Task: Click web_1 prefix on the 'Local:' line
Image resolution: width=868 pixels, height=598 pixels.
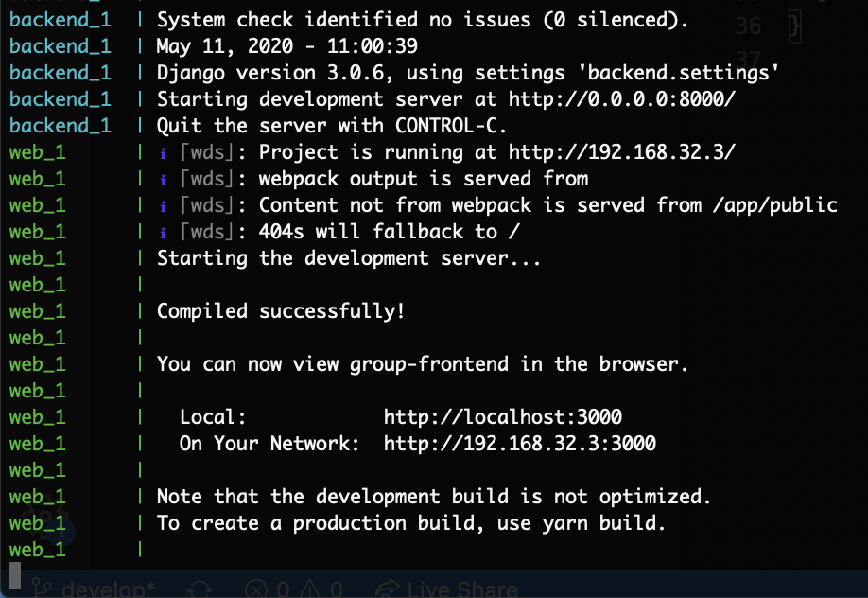Action: click(x=38, y=416)
